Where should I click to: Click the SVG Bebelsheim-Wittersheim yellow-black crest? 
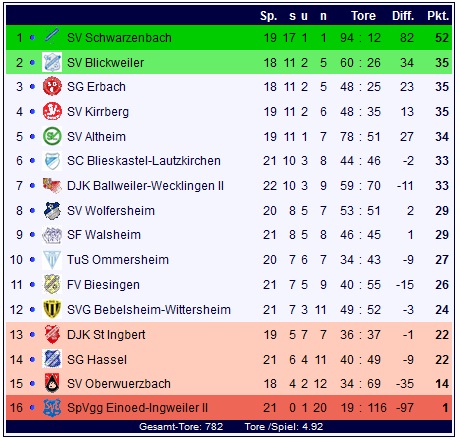coord(52,309)
